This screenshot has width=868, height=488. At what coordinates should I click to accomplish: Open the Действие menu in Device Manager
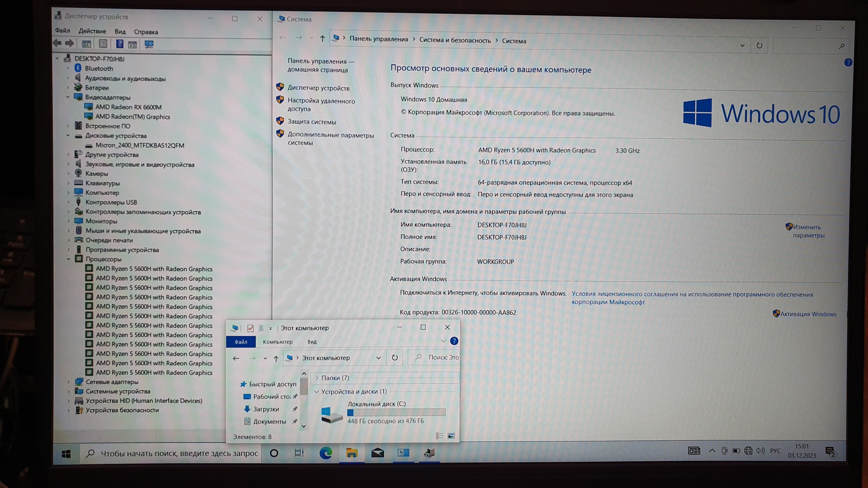[92, 31]
